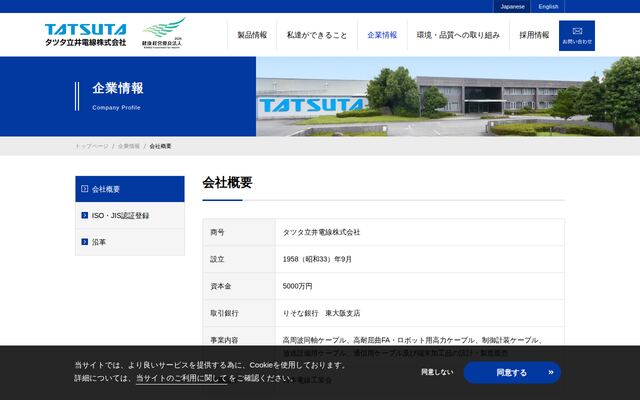Click the TATSUTA company logo
Viewport: 640px width, 400px height.
coord(86,35)
